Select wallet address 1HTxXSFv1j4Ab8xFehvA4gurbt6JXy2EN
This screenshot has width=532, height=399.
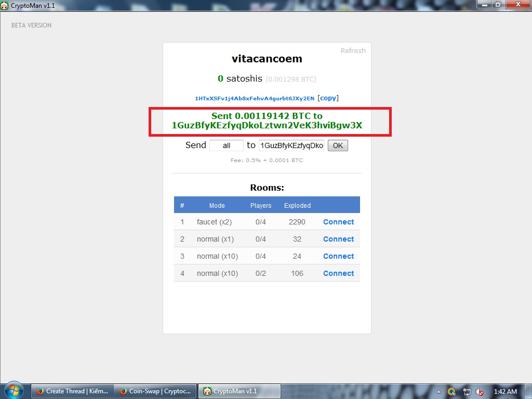point(255,98)
